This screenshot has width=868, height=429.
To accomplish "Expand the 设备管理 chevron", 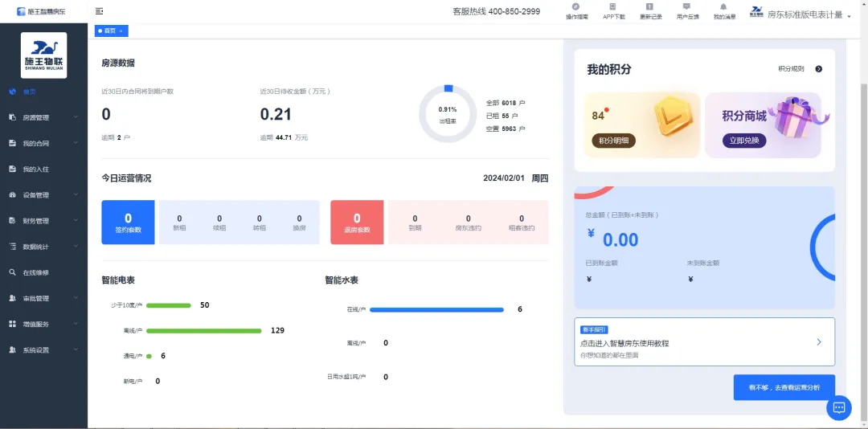I will point(76,195).
